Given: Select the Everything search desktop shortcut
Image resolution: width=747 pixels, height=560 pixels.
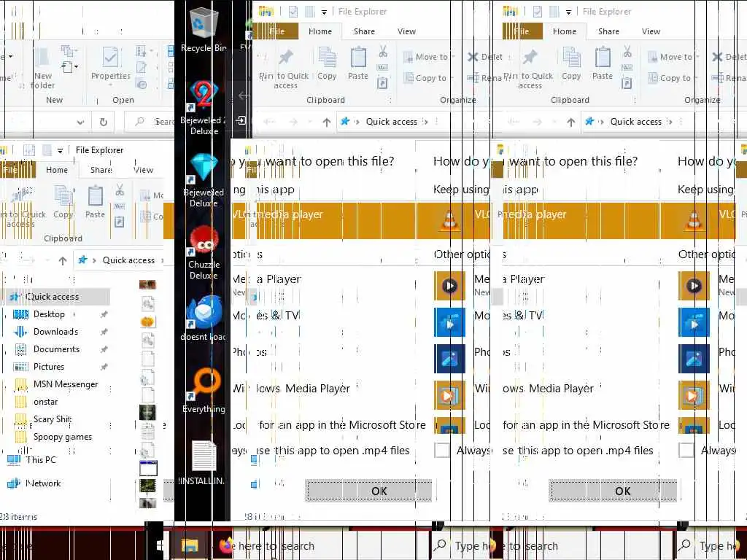Looking at the screenshot, I should click(x=204, y=391).
